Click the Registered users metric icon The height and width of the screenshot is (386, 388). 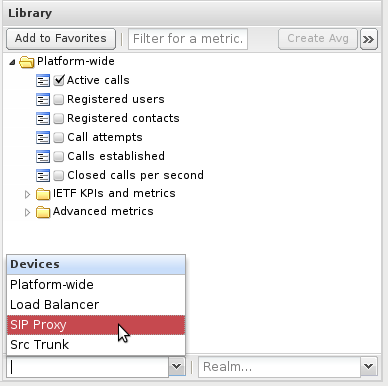pos(43,100)
